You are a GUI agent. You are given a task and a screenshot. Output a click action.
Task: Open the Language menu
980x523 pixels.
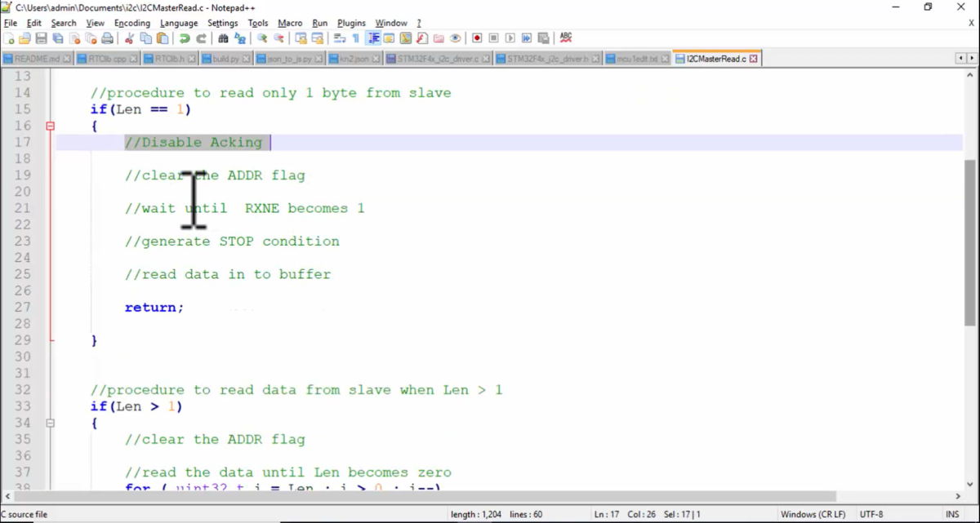pyautogui.click(x=179, y=23)
